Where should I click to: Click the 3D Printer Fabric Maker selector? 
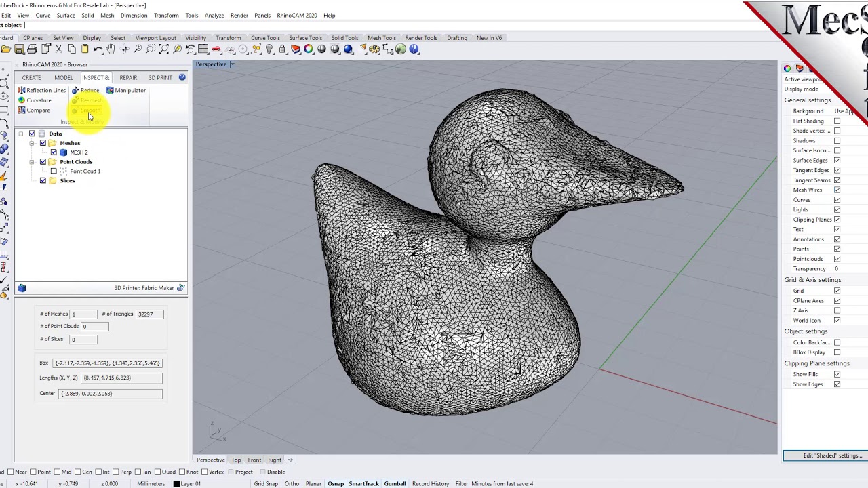pyautogui.click(x=149, y=288)
